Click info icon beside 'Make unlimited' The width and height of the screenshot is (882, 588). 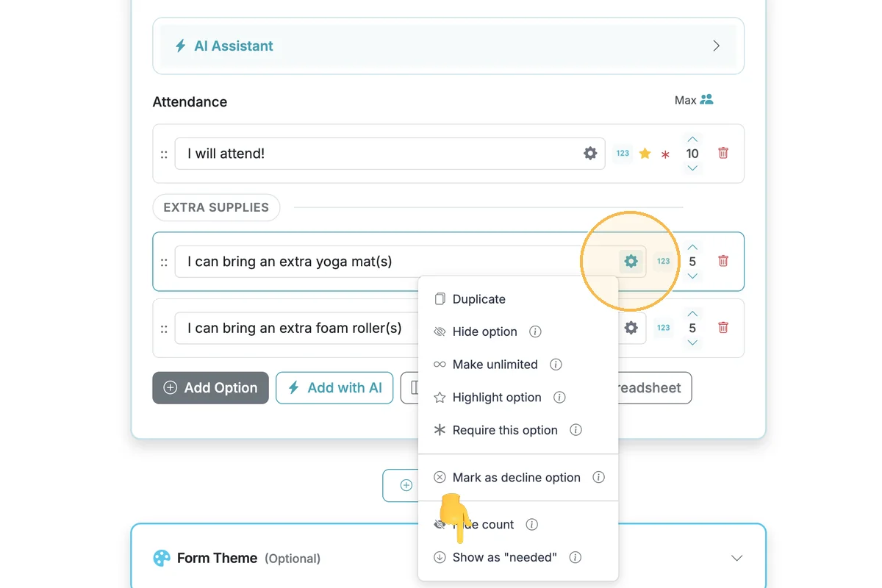[x=556, y=365]
